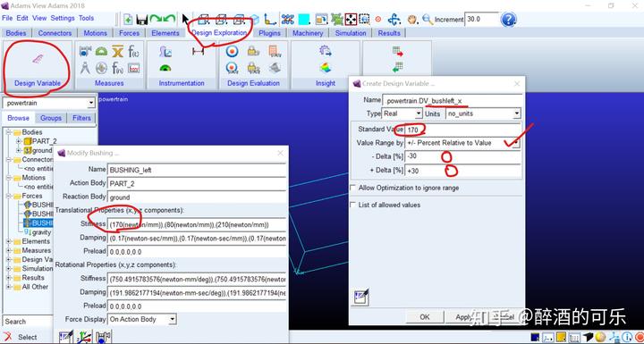
Task: Click the Action Body field PART_2
Action: point(196,183)
